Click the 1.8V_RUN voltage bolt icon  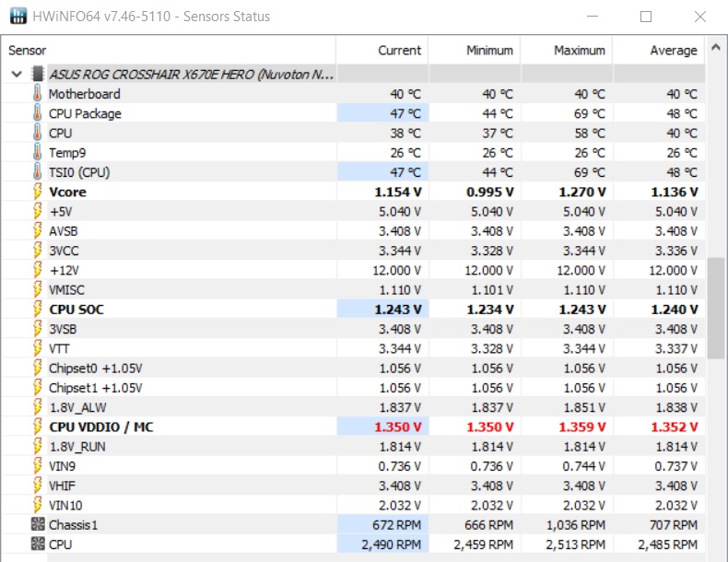click(x=38, y=446)
